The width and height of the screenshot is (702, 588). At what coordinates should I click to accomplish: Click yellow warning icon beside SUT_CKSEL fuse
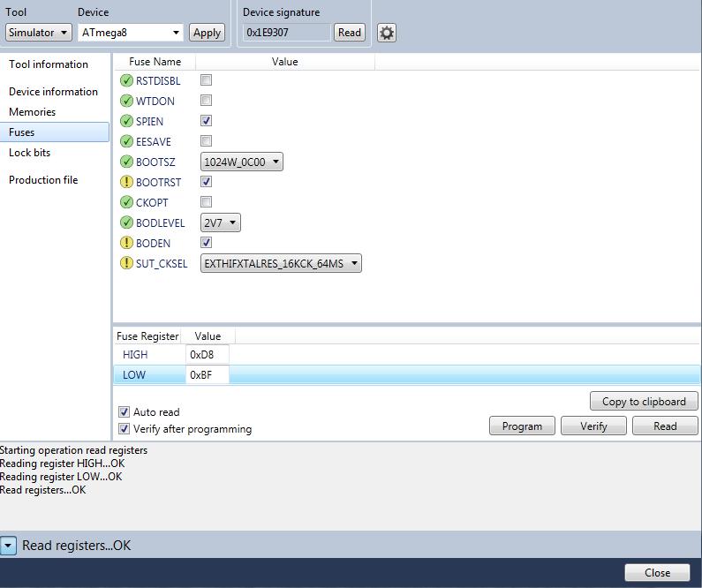(x=126, y=264)
